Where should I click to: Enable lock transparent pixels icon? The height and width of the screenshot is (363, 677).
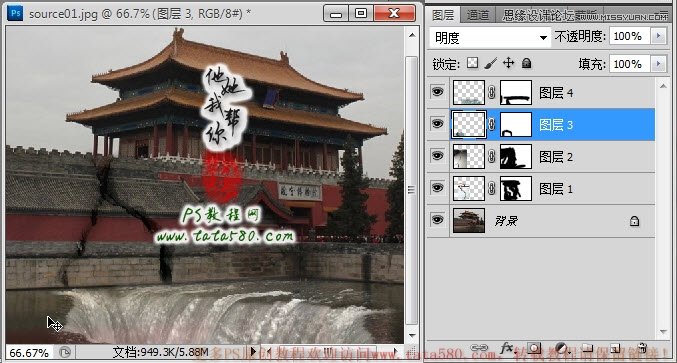tap(473, 63)
